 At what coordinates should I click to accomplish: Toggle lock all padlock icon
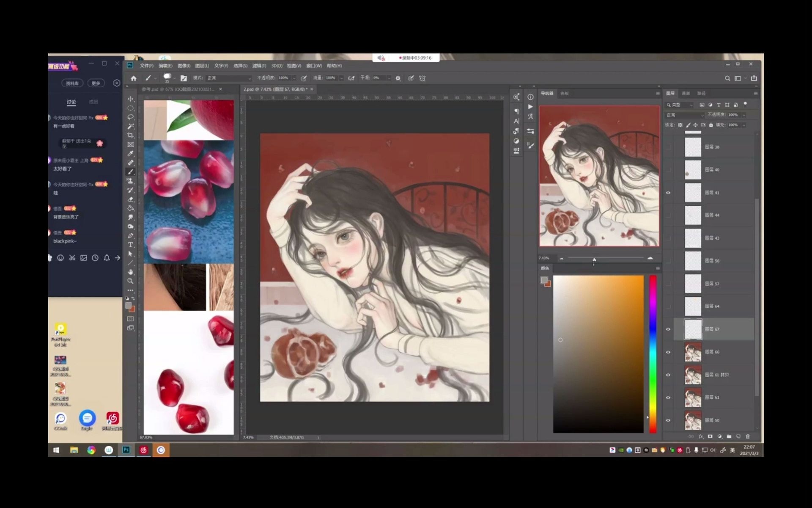coord(711,125)
